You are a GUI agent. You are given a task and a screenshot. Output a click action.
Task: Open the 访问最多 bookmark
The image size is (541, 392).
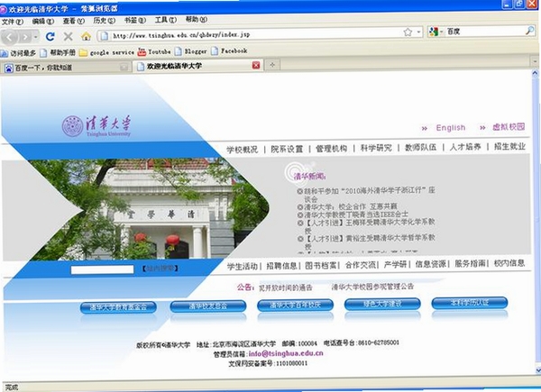coord(18,53)
